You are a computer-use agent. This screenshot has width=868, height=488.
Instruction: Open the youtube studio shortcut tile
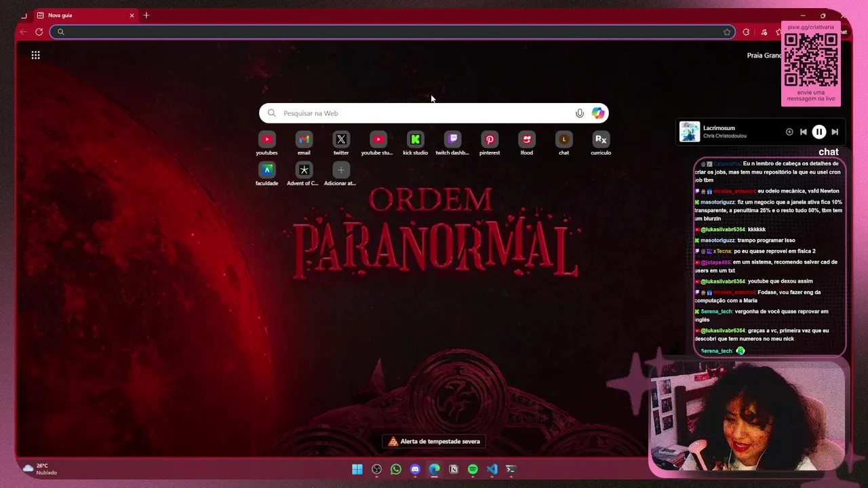(x=378, y=143)
